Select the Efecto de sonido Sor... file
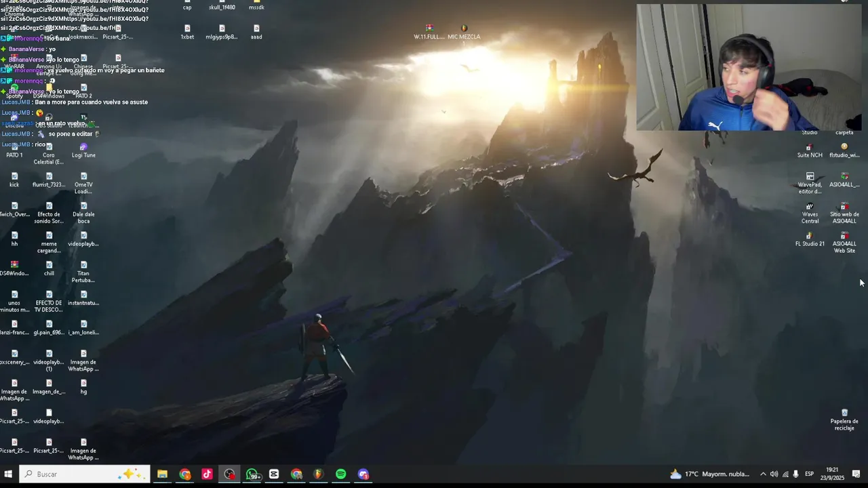Image resolution: width=868 pixels, height=488 pixels. pos(49,213)
